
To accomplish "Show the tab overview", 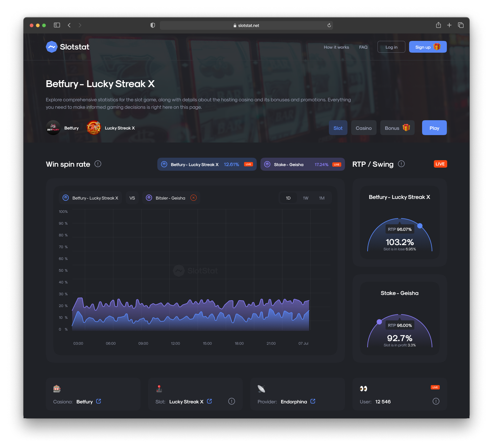I will tap(461, 25).
